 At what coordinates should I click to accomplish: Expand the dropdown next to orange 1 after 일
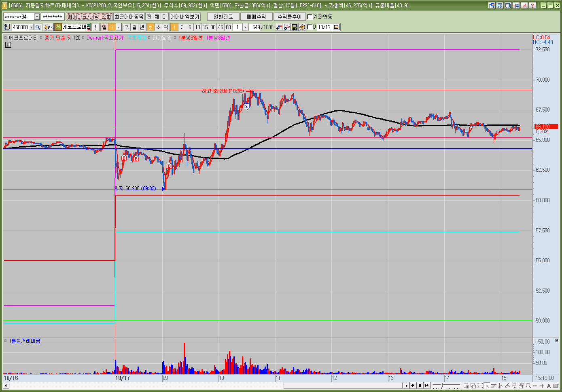[119, 27]
